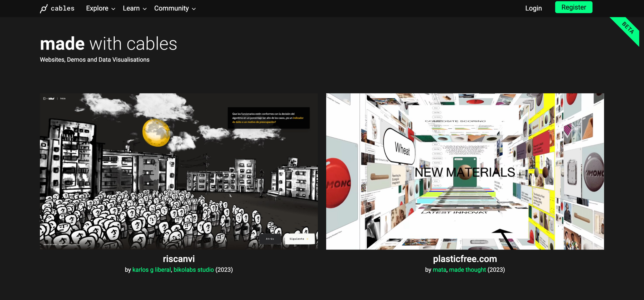The width and height of the screenshot is (644, 300).
Task: Open mata author profile link
Action: [439, 270]
